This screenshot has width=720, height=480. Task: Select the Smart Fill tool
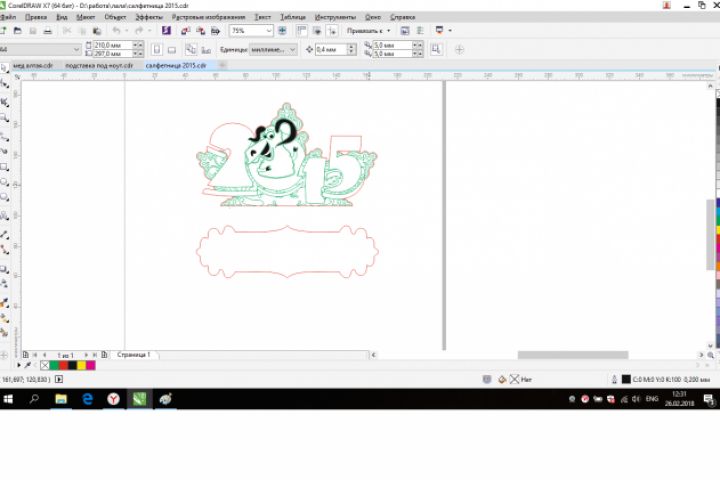coord(4,333)
